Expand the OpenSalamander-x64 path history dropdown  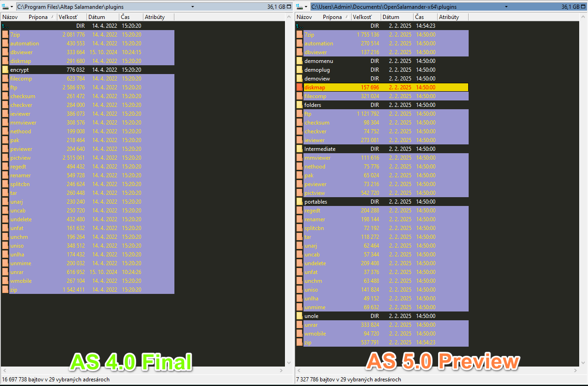507,7
